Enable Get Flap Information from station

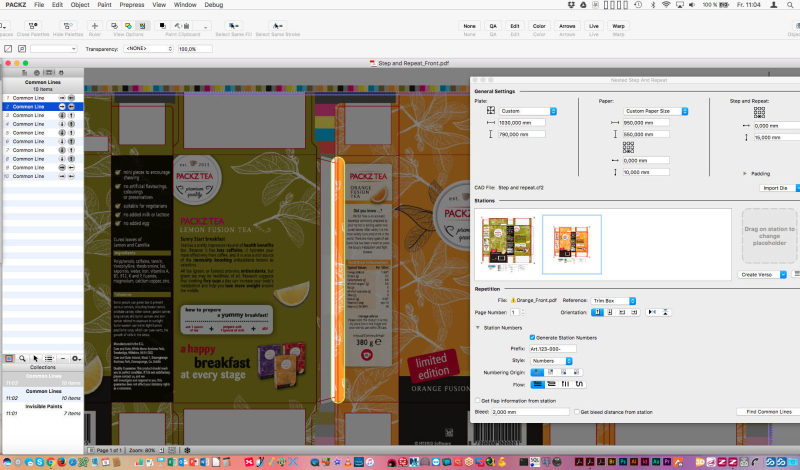coord(478,401)
